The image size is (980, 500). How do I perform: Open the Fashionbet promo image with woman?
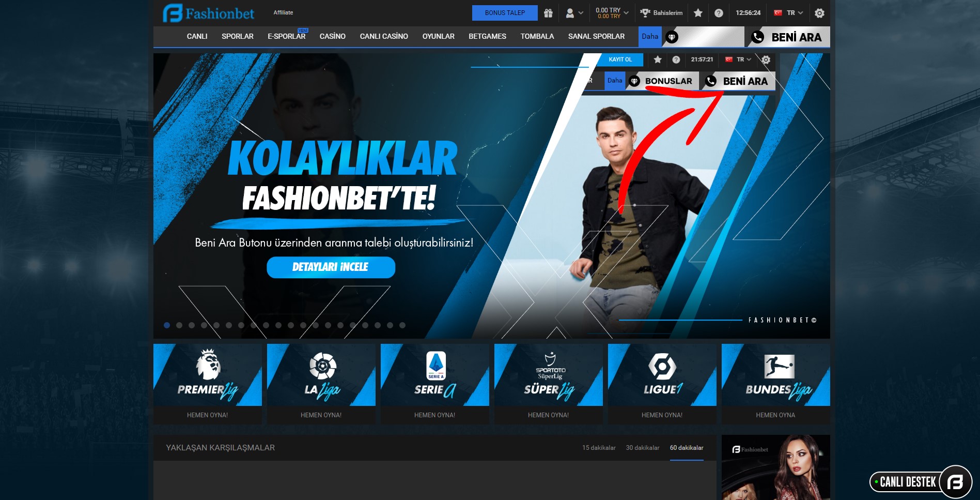point(776,467)
